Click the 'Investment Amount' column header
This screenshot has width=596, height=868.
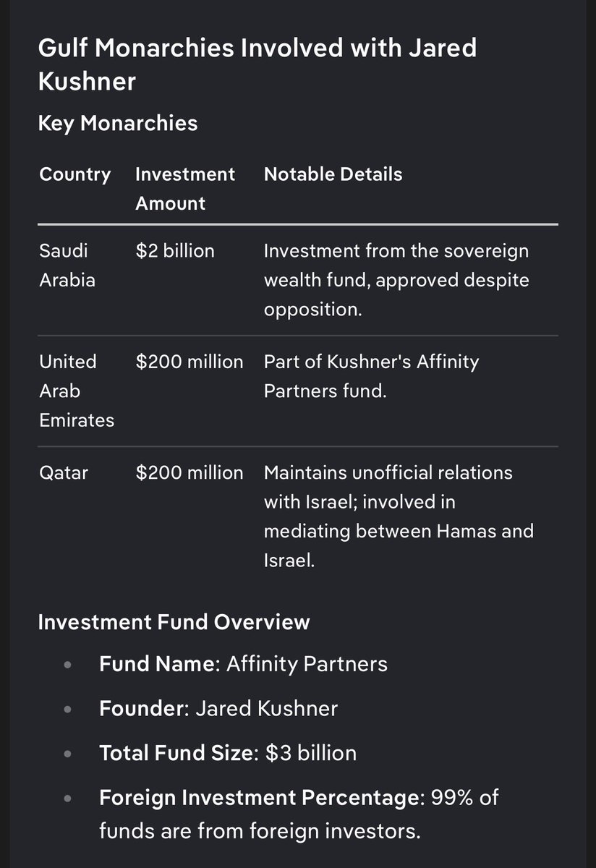pos(185,189)
